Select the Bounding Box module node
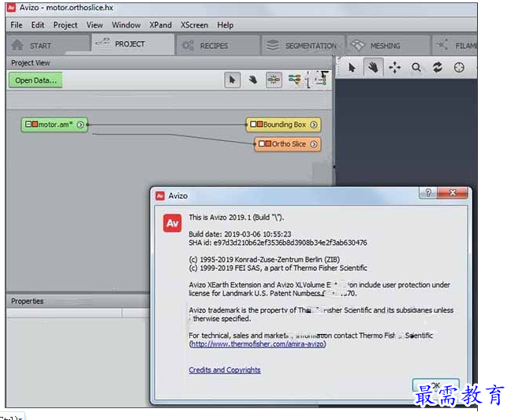 284,125
